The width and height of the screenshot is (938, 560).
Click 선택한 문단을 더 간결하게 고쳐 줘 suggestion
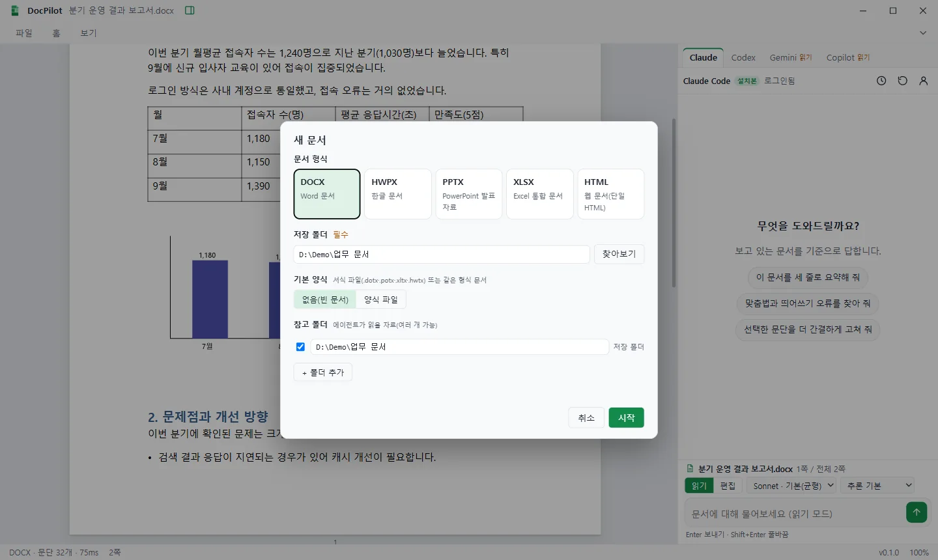click(808, 329)
